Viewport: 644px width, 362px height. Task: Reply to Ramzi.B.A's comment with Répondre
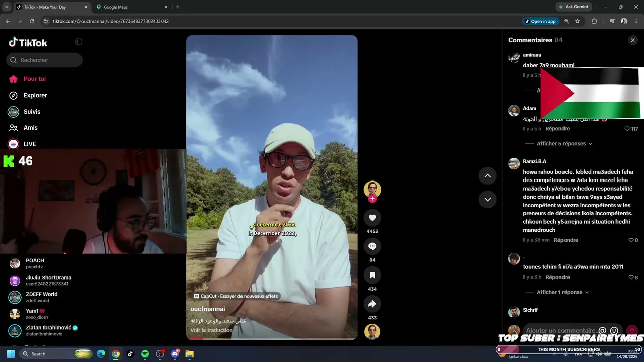[566, 240]
